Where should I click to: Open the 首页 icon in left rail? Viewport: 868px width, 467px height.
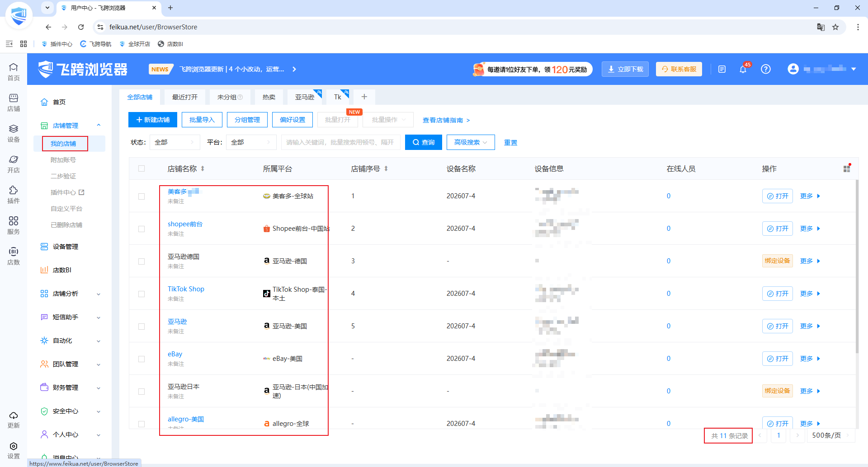point(14,72)
